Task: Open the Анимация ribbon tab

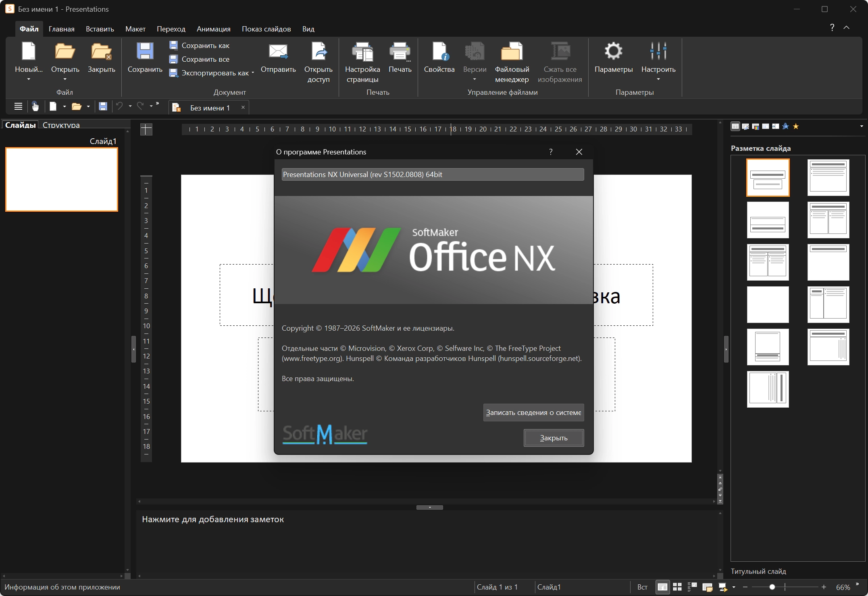Action: point(214,29)
